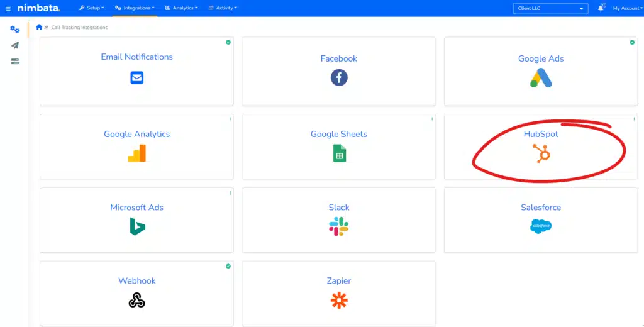Select the Microsoft Ads title link
644x327 pixels.
coord(136,208)
